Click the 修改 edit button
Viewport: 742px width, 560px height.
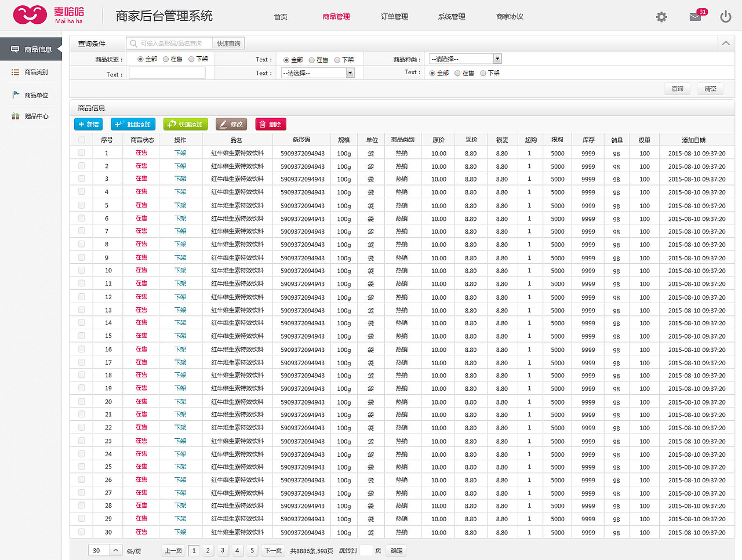(x=231, y=124)
